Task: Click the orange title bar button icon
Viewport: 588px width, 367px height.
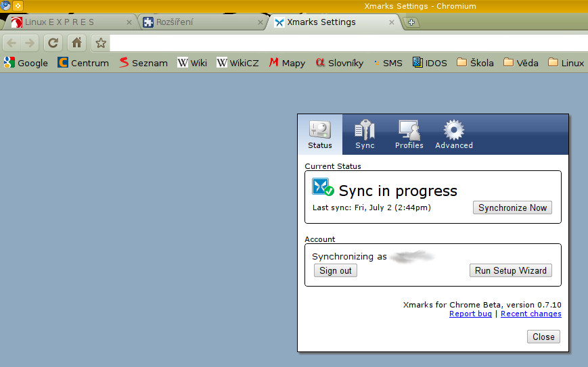Action: [x=18, y=5]
